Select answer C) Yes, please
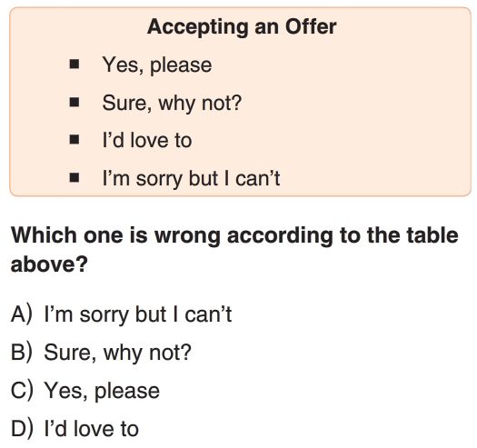This screenshot has height=448, width=477. tap(85, 391)
